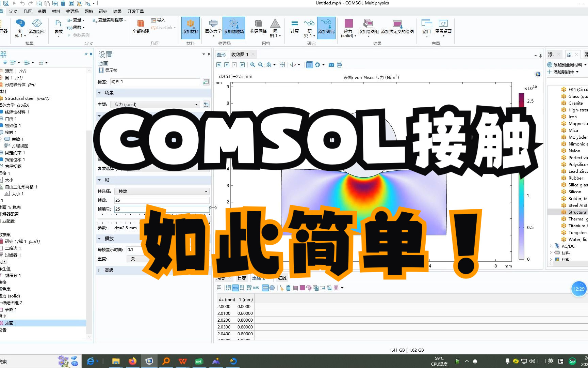Click the von Mises color legend bar
The width and height of the screenshot is (588, 368).
click(x=521, y=176)
